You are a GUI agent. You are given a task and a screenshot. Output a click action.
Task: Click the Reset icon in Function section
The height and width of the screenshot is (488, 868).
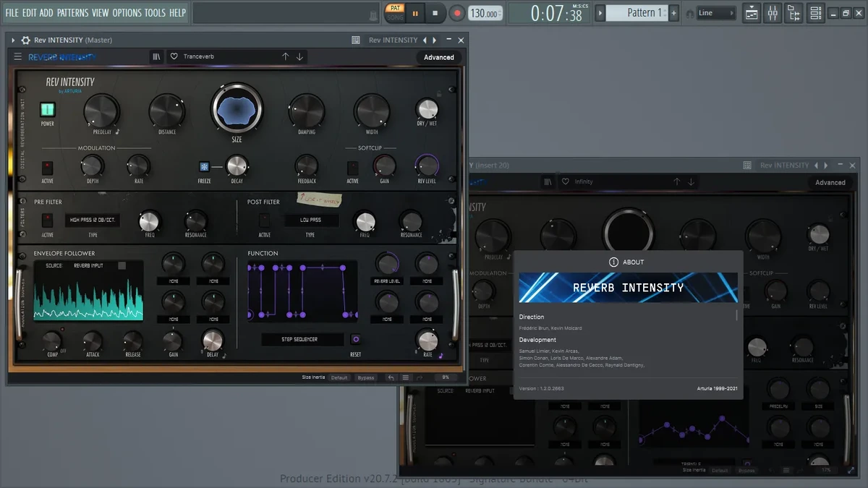click(356, 339)
